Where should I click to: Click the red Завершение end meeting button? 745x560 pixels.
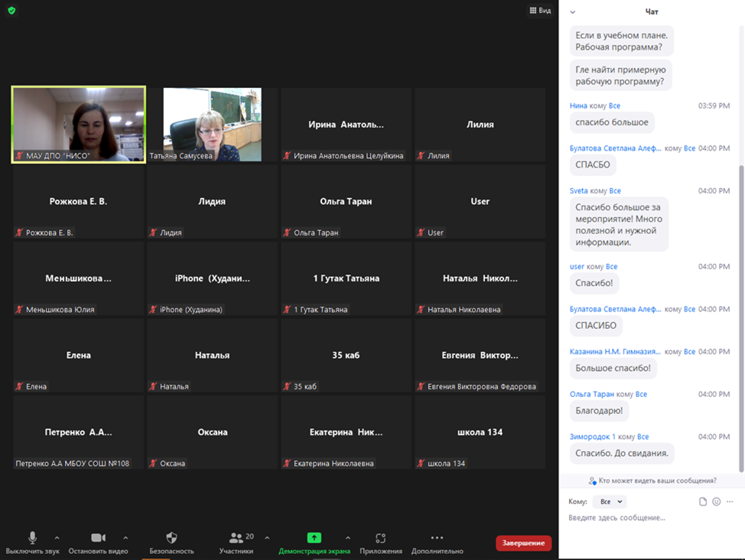[x=523, y=543]
